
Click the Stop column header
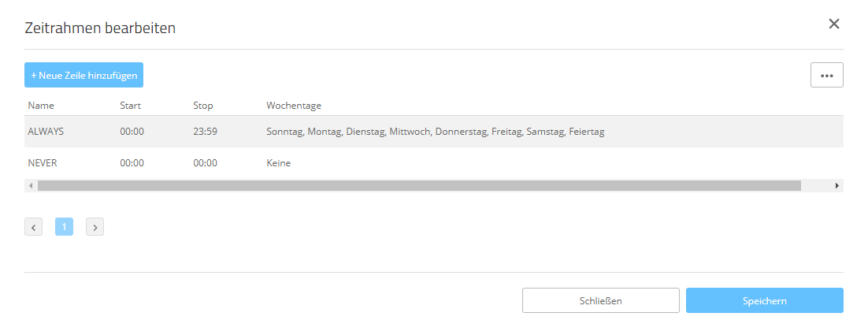point(203,106)
